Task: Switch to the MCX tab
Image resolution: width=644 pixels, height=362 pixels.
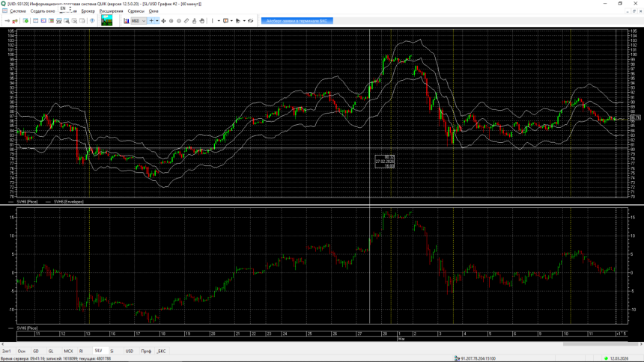Action: [x=68, y=351]
